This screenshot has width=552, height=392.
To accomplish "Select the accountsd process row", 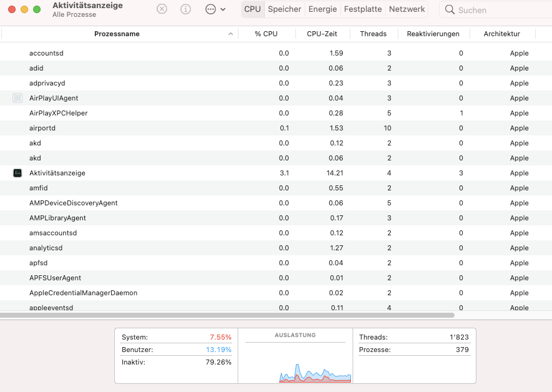I will pyautogui.click(x=276, y=53).
